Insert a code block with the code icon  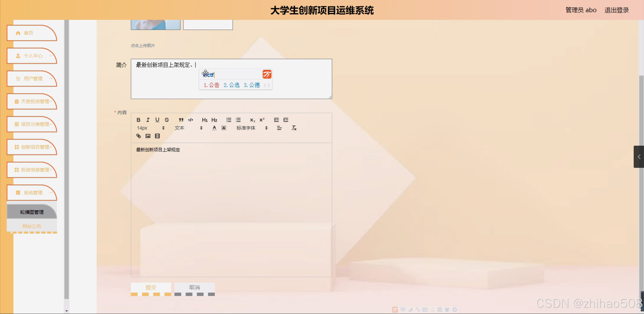(191, 120)
